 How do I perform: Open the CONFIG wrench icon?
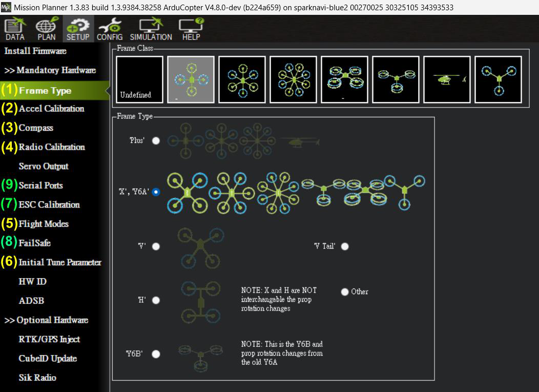click(110, 29)
